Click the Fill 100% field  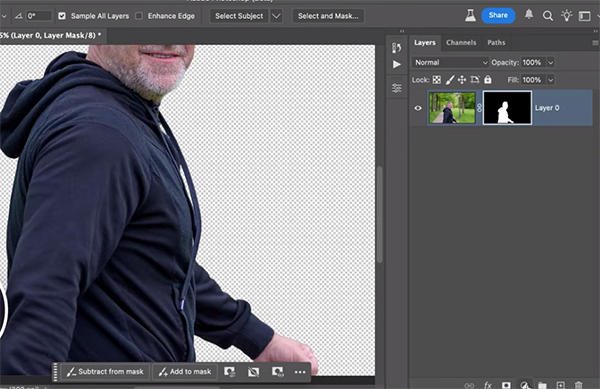[533, 80]
